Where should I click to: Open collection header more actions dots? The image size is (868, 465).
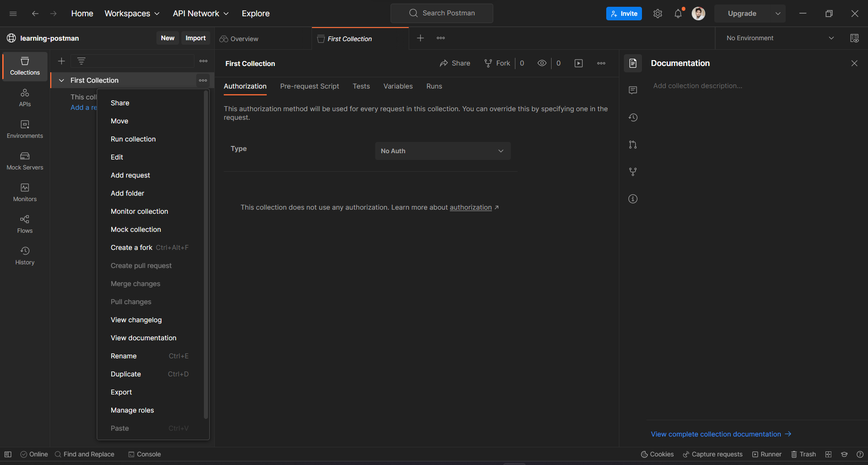coord(601,63)
